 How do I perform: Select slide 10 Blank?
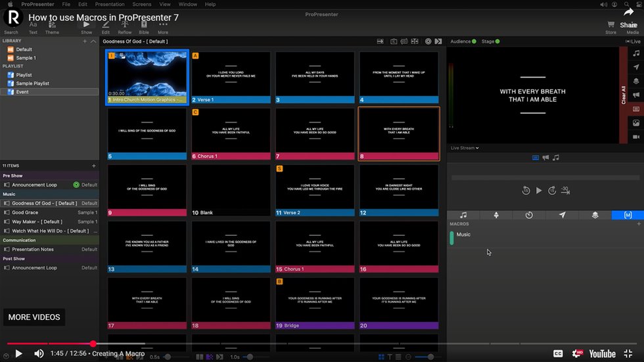[x=231, y=191]
